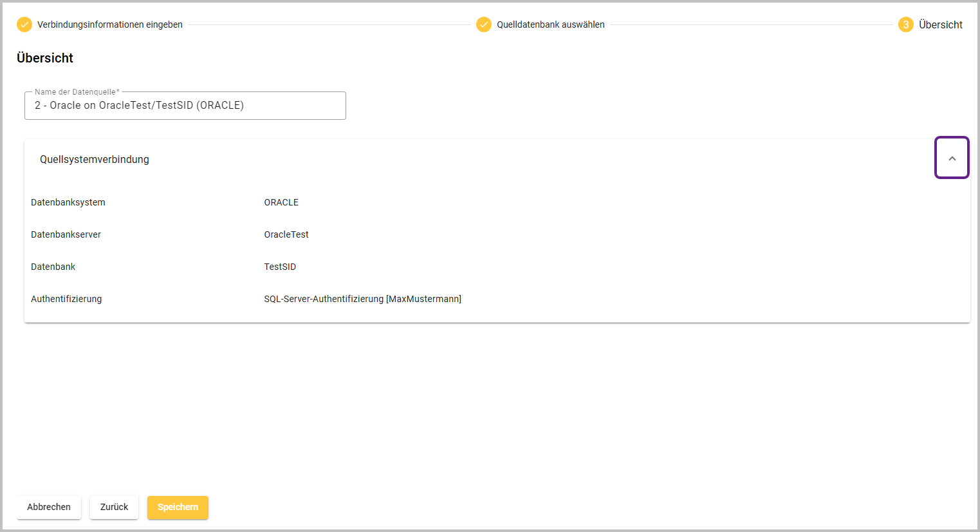Click the Datenbanksystem row label
Image resolution: width=980 pixels, height=532 pixels.
point(68,202)
